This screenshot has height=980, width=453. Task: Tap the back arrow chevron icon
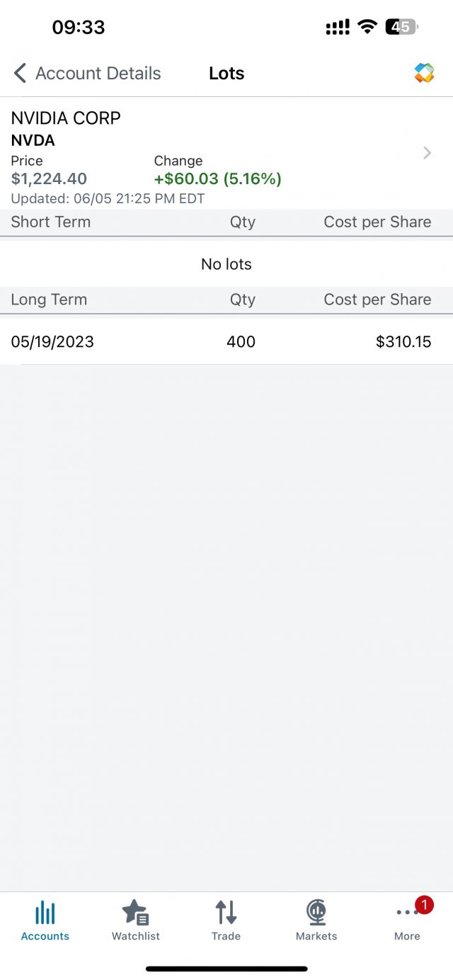pyautogui.click(x=20, y=73)
